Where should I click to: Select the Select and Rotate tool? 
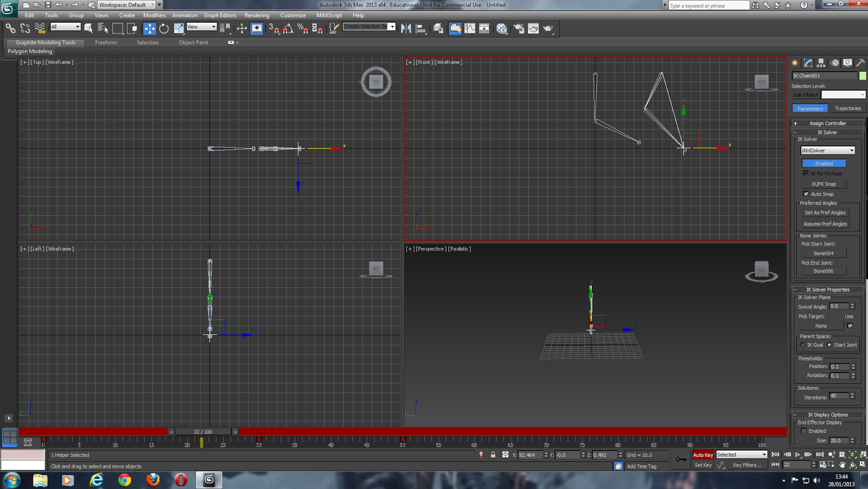pos(163,28)
